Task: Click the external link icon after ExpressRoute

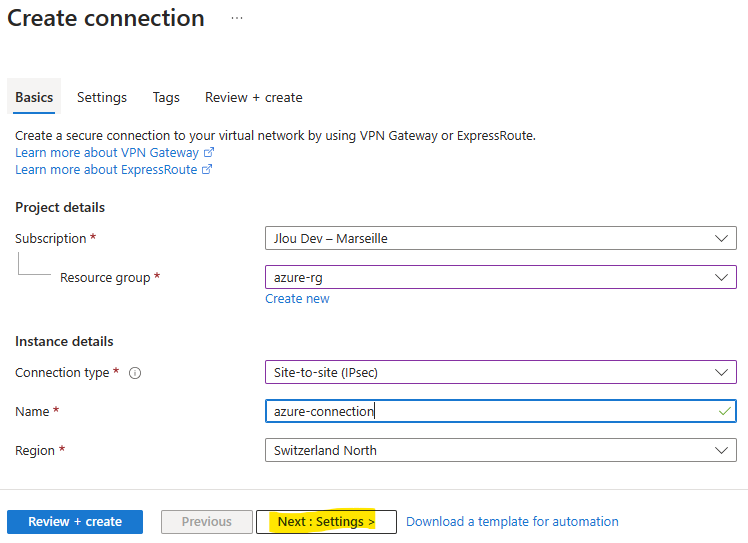Action: (207, 169)
